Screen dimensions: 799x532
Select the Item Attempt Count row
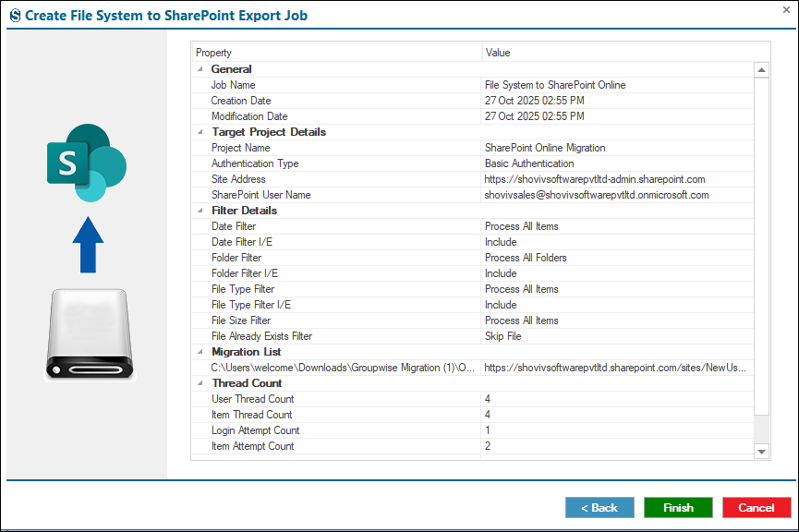[473, 446]
